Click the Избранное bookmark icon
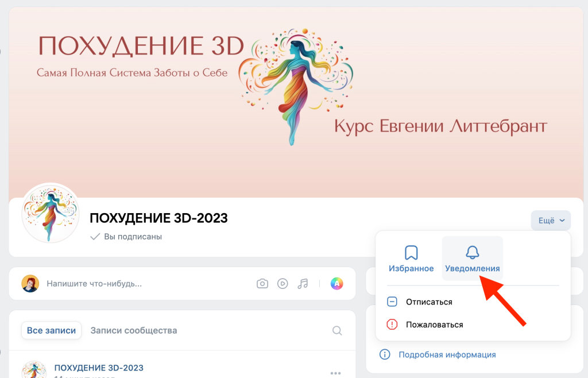 click(x=411, y=253)
